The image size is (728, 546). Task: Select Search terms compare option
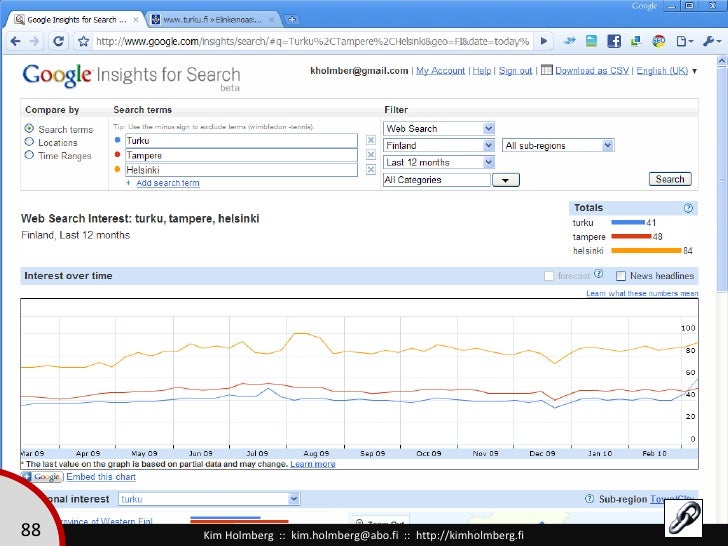pos(29,128)
